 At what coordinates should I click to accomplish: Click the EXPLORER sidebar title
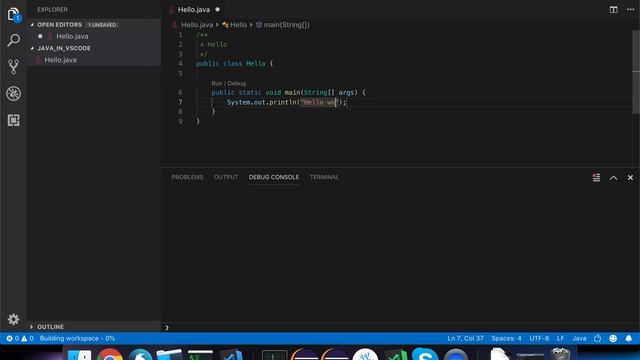click(52, 9)
